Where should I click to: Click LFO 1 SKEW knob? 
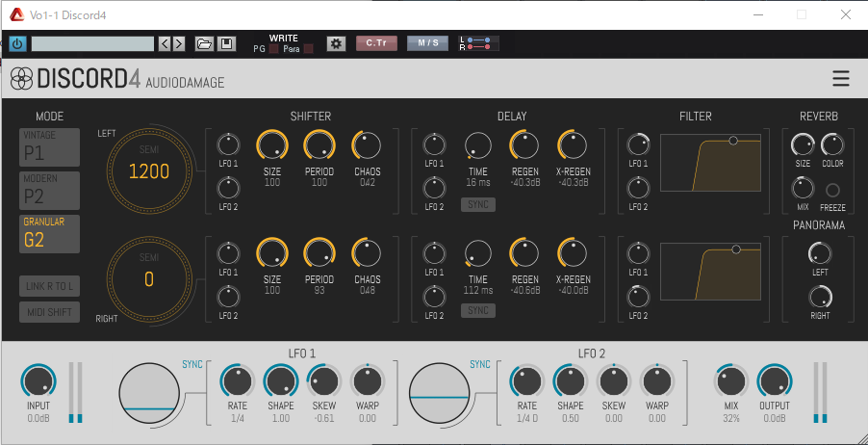point(324,381)
